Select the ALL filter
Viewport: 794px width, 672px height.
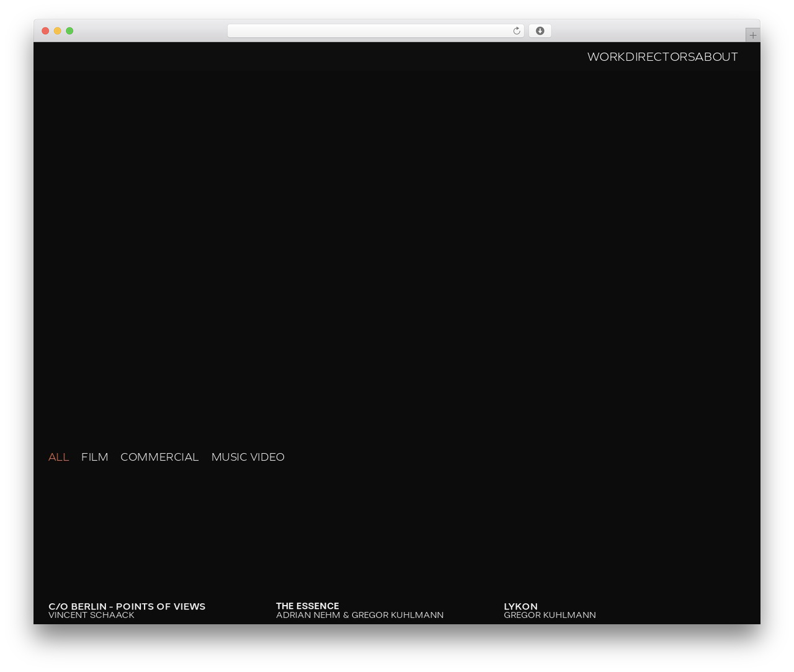click(58, 457)
